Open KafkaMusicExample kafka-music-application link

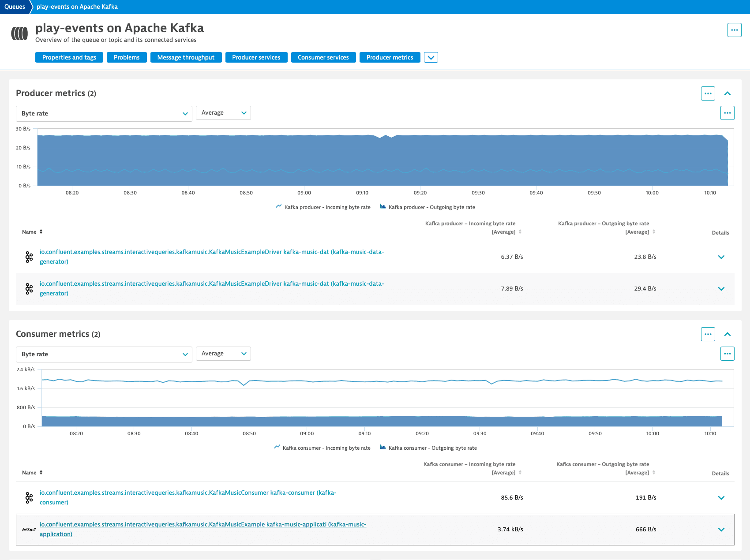point(203,529)
